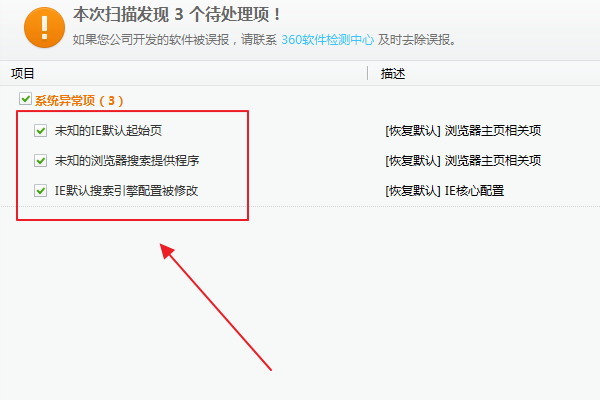Click the divider between 项目 and 描述 columns
The width and height of the screenshot is (600, 400).
[367, 73]
